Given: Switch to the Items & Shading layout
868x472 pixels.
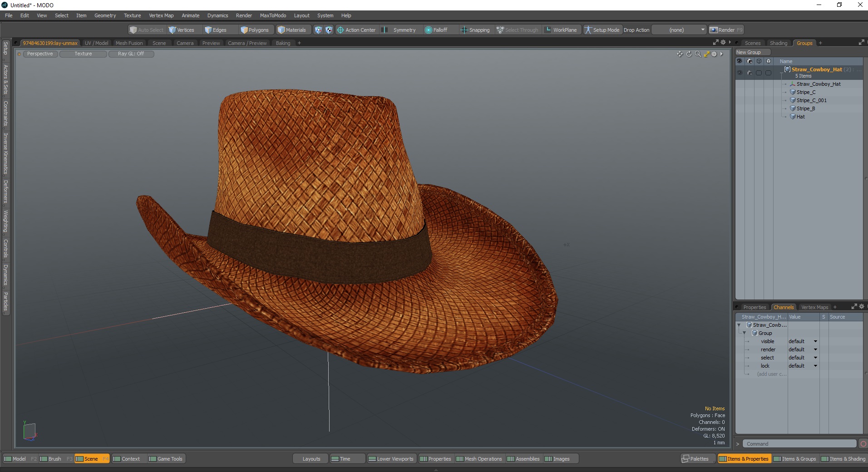Looking at the screenshot, I should click(x=843, y=459).
